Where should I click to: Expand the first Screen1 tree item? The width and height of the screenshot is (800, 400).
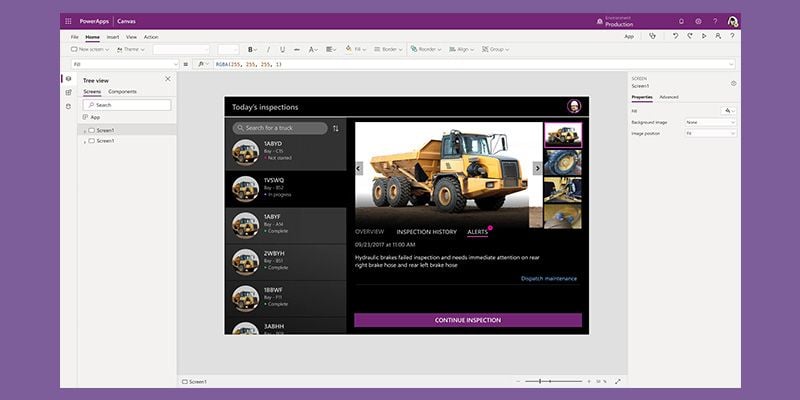(85, 131)
